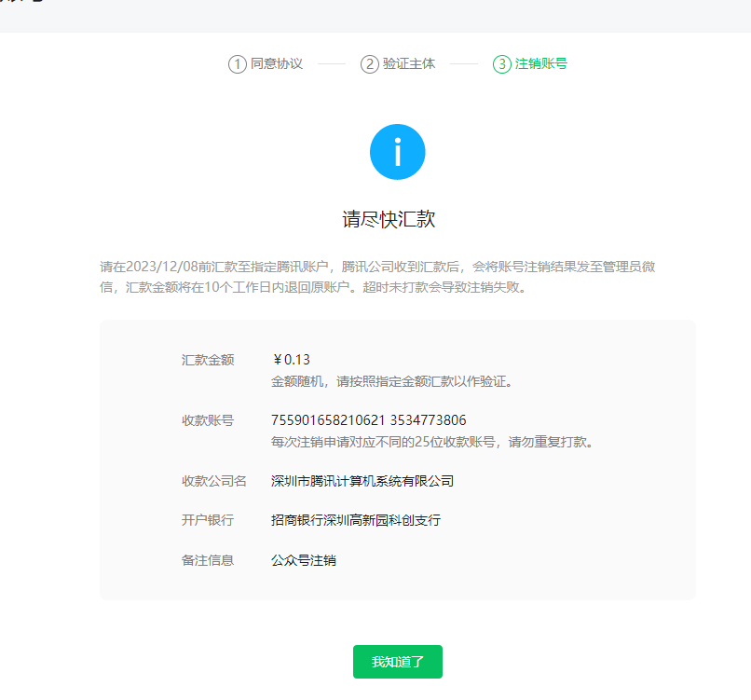
Task: Click company name 深圳市腾讯计算机系统有限公司
Action: pyautogui.click(x=362, y=481)
